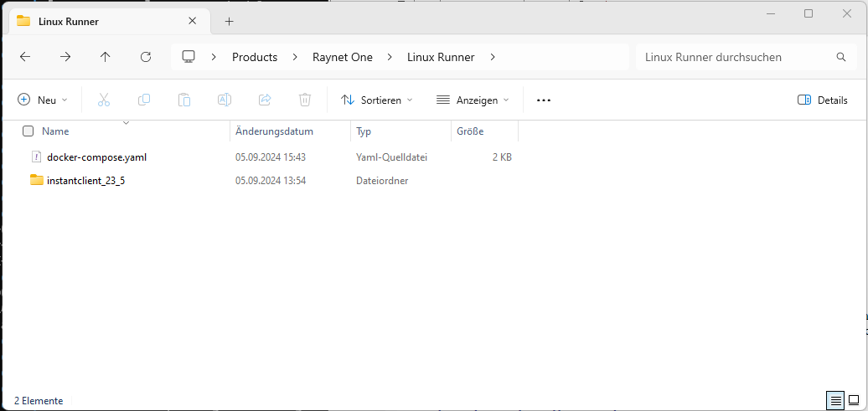This screenshot has width=868, height=411.
Task: Switch to large thumbnails view in status bar
Action: tap(853, 401)
